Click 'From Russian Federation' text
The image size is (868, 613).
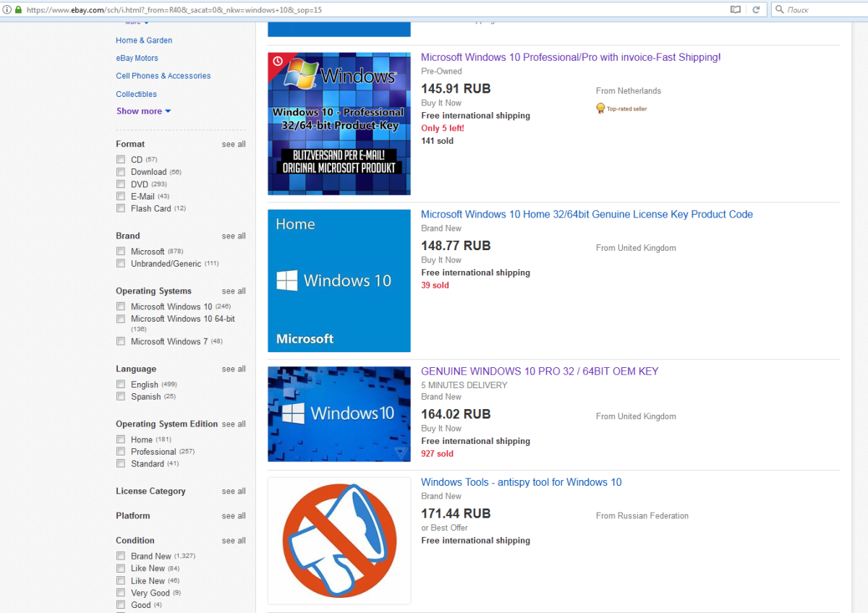point(642,516)
